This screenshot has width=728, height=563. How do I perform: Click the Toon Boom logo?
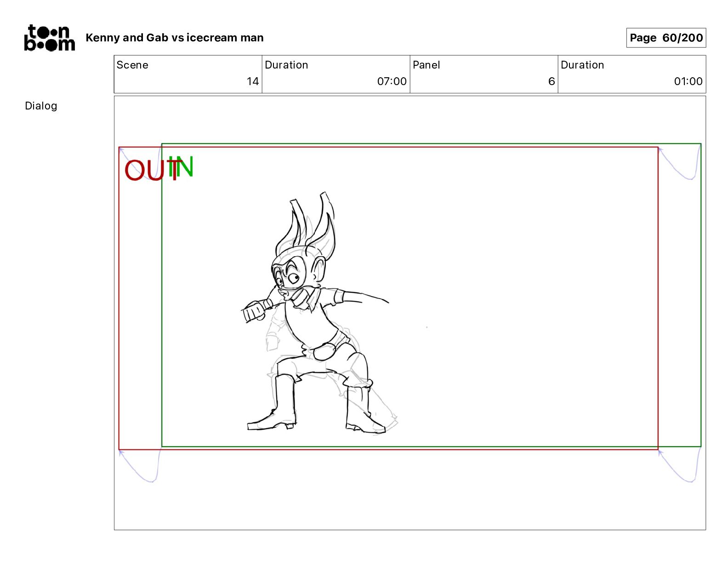[49, 38]
